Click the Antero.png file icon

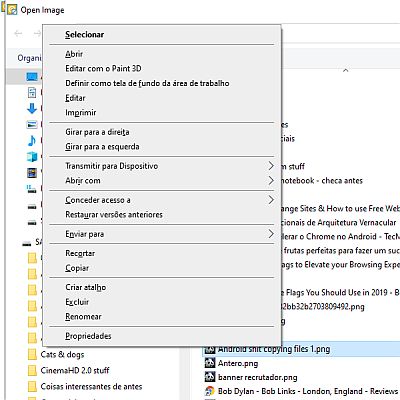(x=210, y=363)
